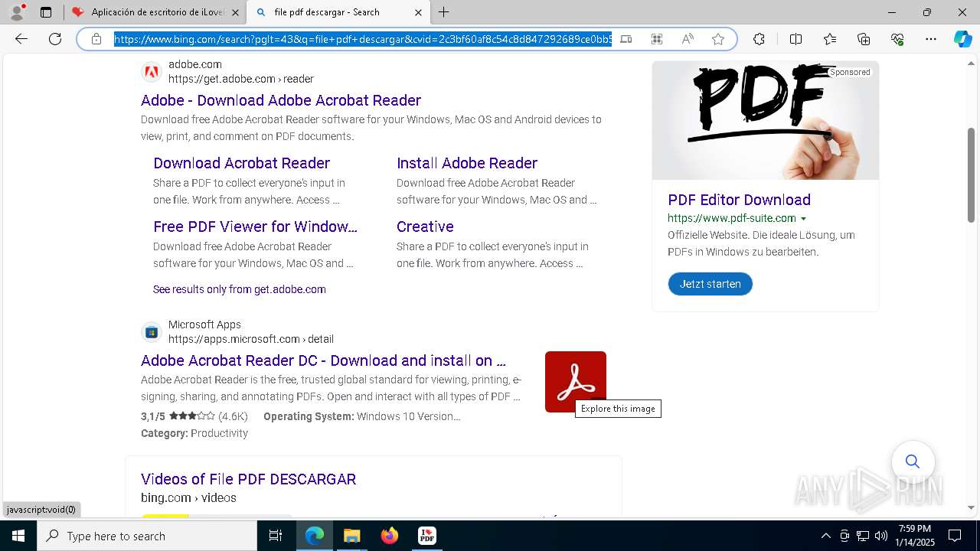Open the Windows Start menu
Viewport: 980px width, 551px height.
(x=18, y=536)
